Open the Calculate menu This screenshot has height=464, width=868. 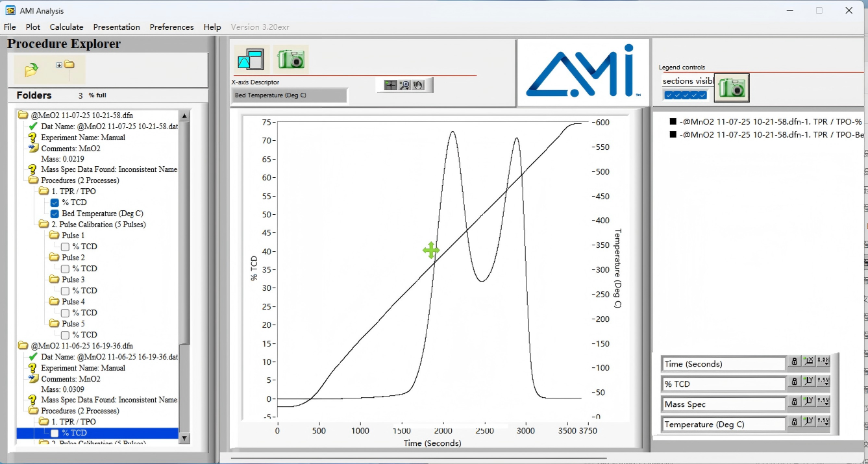pyautogui.click(x=66, y=27)
